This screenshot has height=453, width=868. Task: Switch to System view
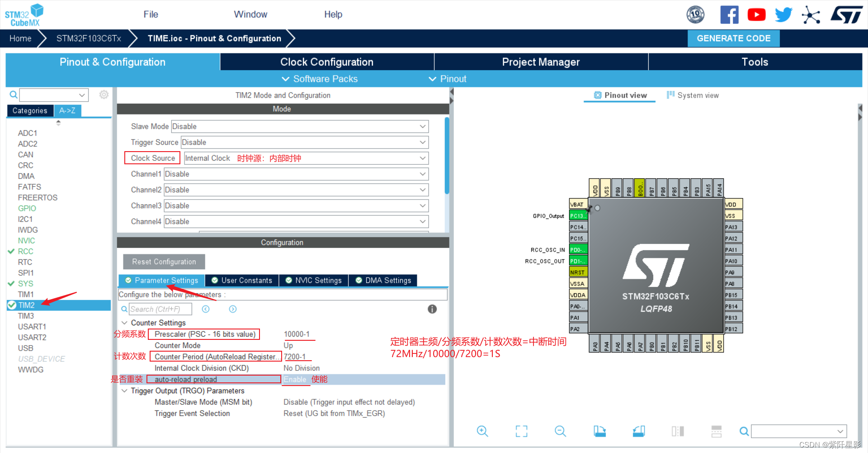[x=693, y=95]
